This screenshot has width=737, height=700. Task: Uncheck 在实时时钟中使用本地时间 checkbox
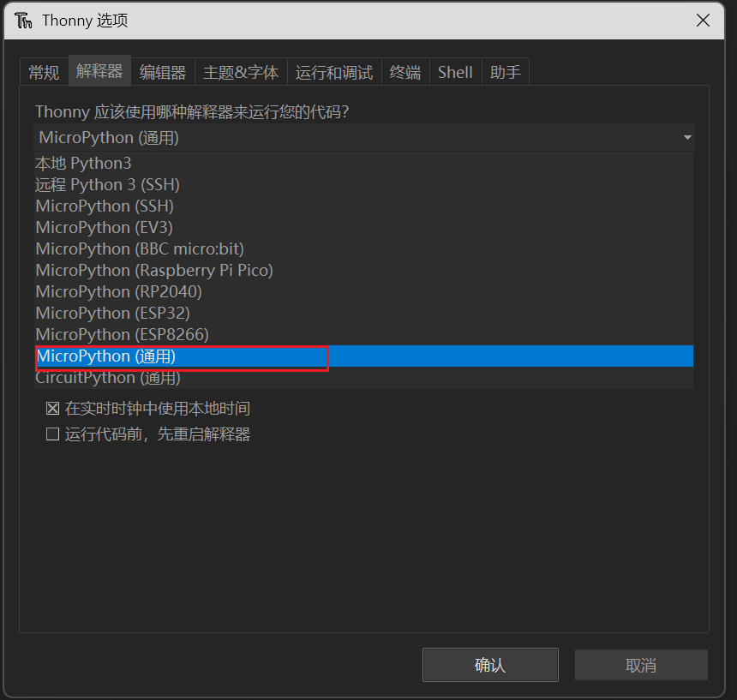coord(52,408)
